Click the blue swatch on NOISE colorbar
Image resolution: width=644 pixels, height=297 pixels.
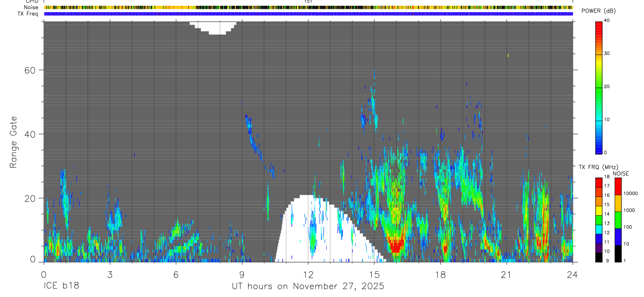point(618,237)
